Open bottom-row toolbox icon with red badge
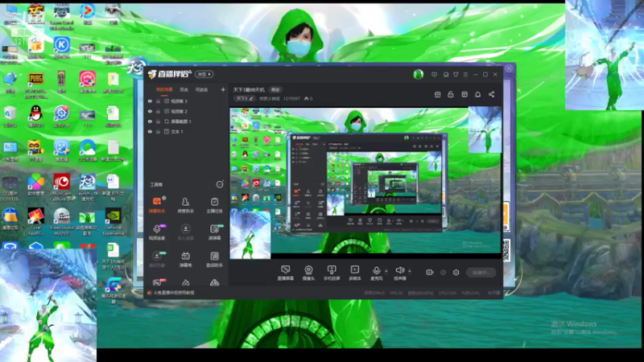Image resolution: width=644 pixels, height=362 pixels. 157,282
